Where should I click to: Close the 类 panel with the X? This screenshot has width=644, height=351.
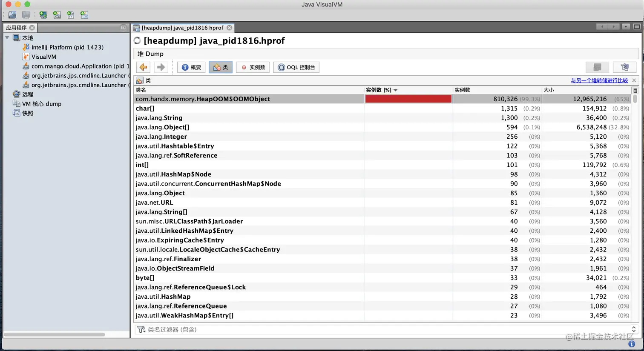634,80
